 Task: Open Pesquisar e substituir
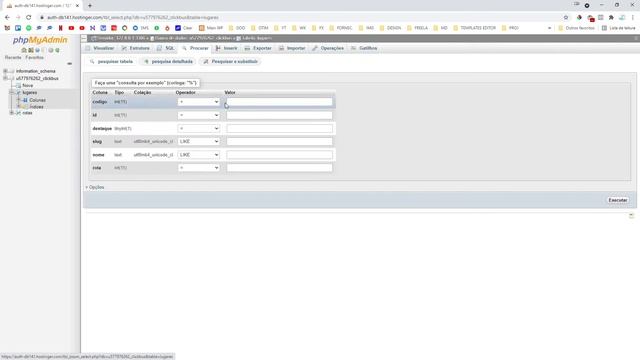click(x=231, y=62)
